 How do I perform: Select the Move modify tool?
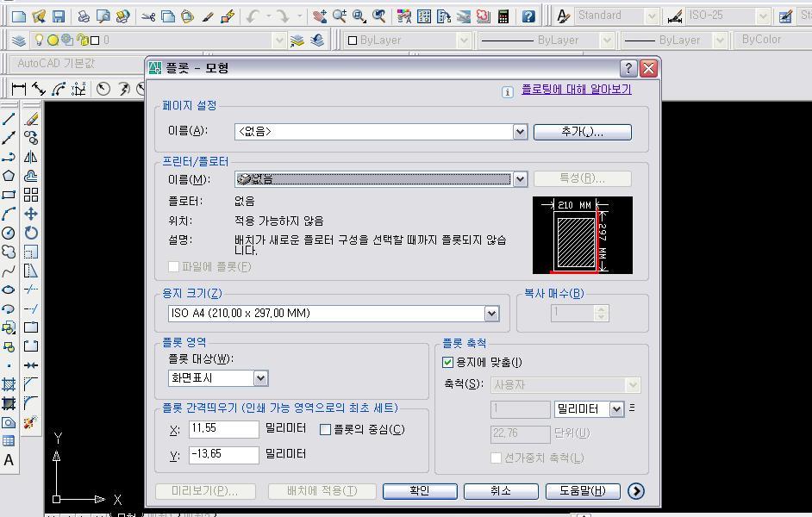coord(31,214)
